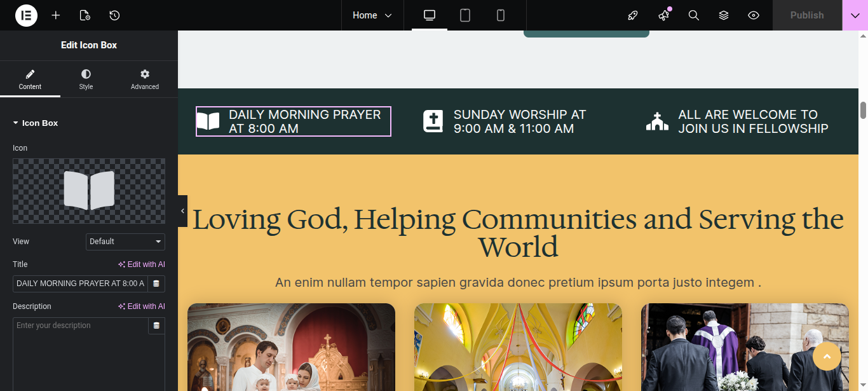This screenshot has width=868, height=391.
Task: Open the Advanced tab
Action: click(145, 79)
